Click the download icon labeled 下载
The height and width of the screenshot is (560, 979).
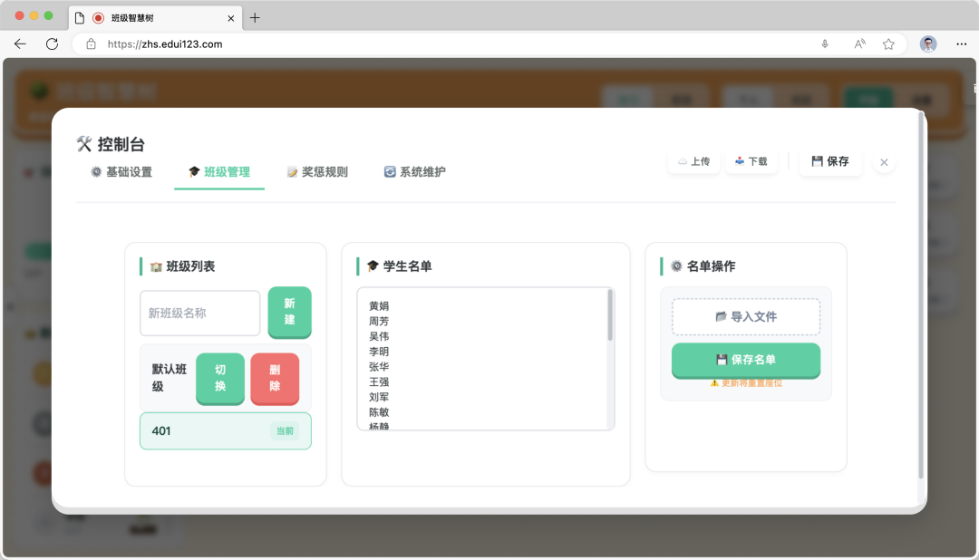[741, 161]
